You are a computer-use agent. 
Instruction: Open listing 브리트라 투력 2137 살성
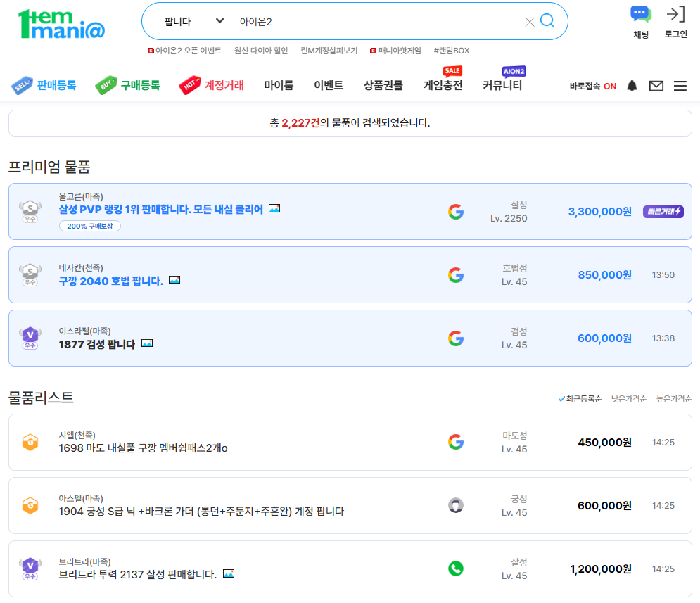click(137, 574)
